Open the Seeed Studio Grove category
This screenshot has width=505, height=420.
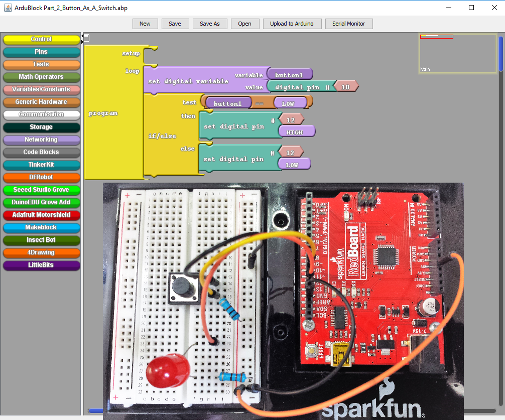[x=41, y=190]
